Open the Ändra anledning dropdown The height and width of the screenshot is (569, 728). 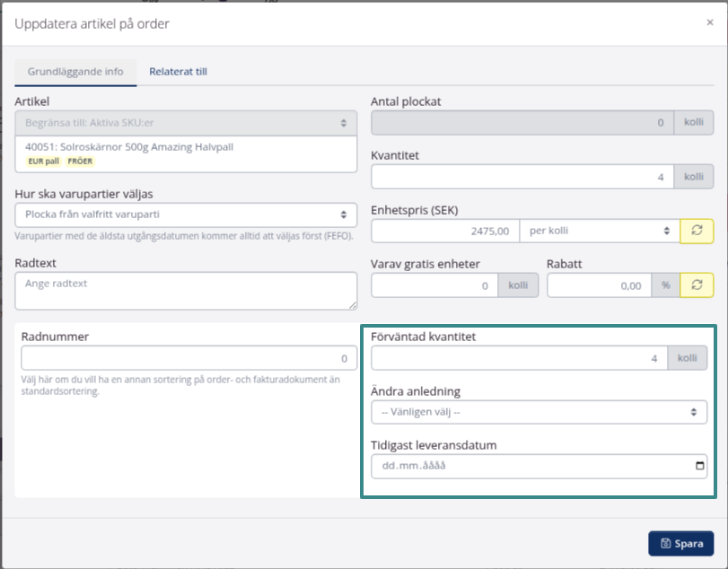coord(538,412)
